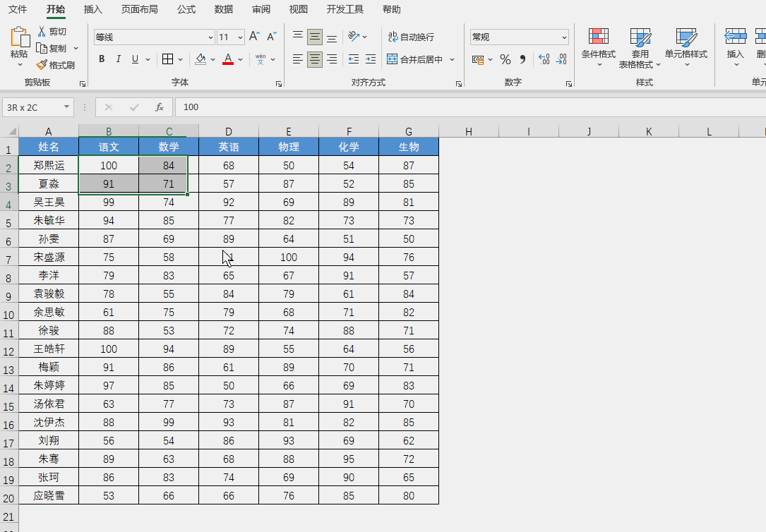This screenshot has height=532, width=766.
Task: Toggle Underline formatting
Action: (x=135, y=59)
